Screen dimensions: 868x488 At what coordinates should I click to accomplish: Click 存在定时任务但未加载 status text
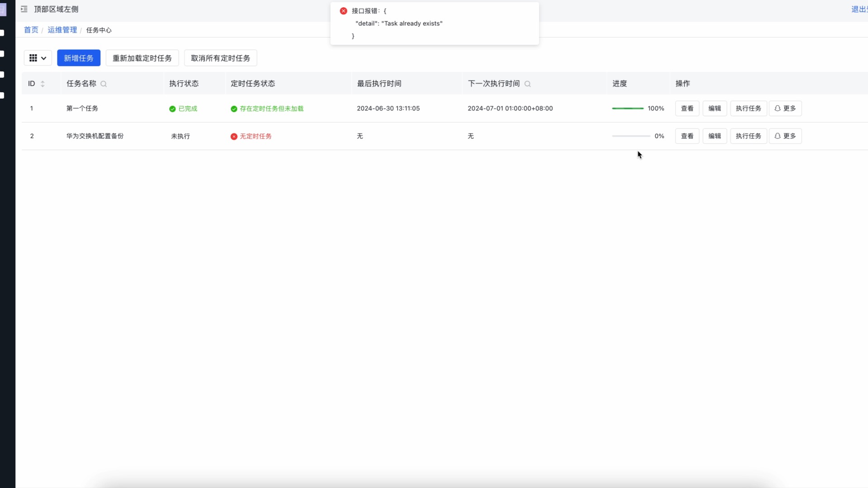coord(272,109)
